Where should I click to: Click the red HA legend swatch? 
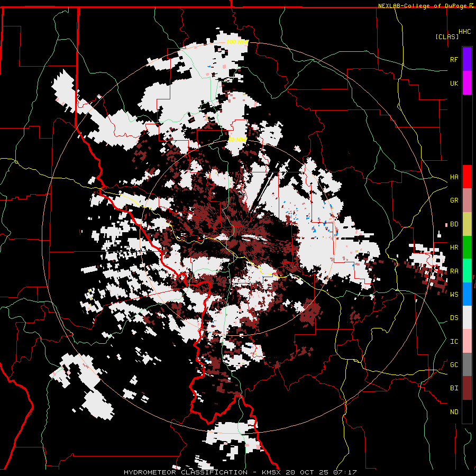click(x=467, y=177)
